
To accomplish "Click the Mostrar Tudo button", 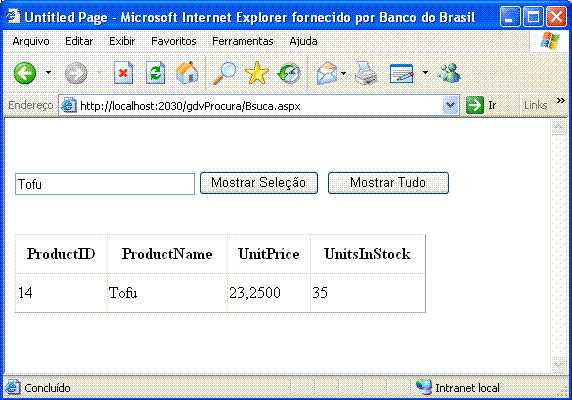I will [x=388, y=183].
